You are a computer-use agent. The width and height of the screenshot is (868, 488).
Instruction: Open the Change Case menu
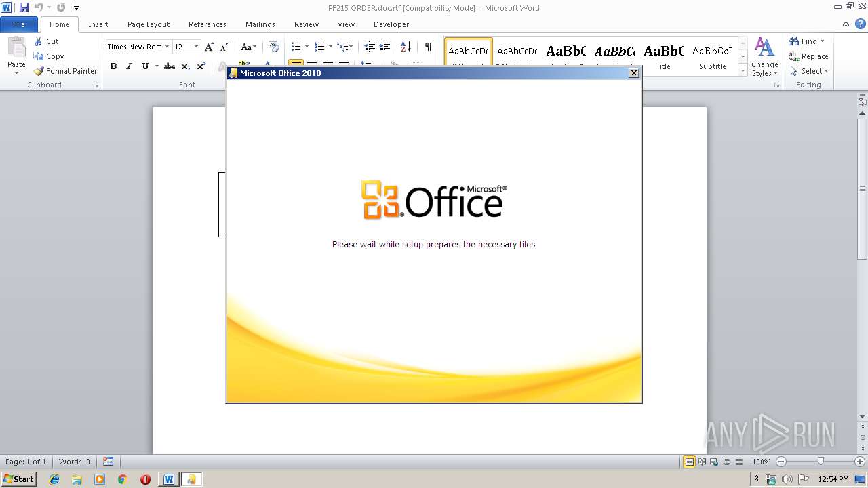click(x=248, y=47)
